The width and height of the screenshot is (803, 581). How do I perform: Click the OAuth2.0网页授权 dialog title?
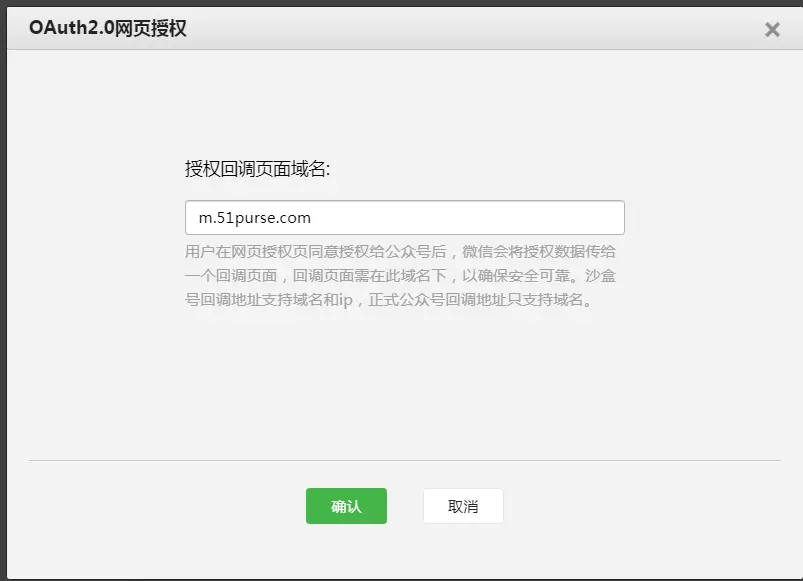pyautogui.click(x=108, y=28)
